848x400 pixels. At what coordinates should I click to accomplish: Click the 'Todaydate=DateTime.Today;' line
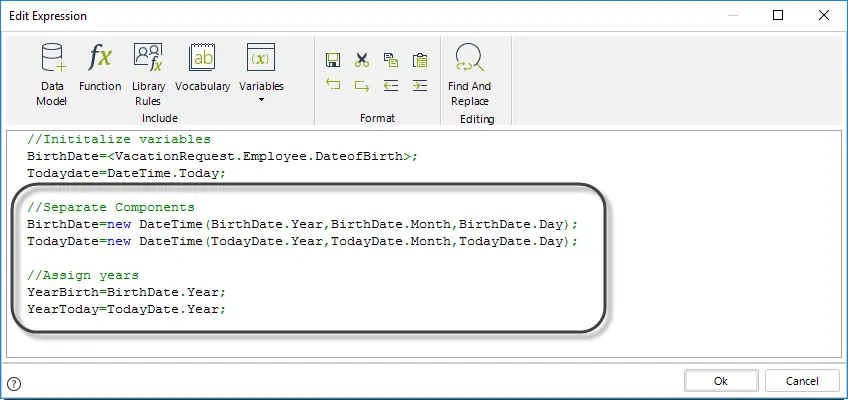pos(126,174)
